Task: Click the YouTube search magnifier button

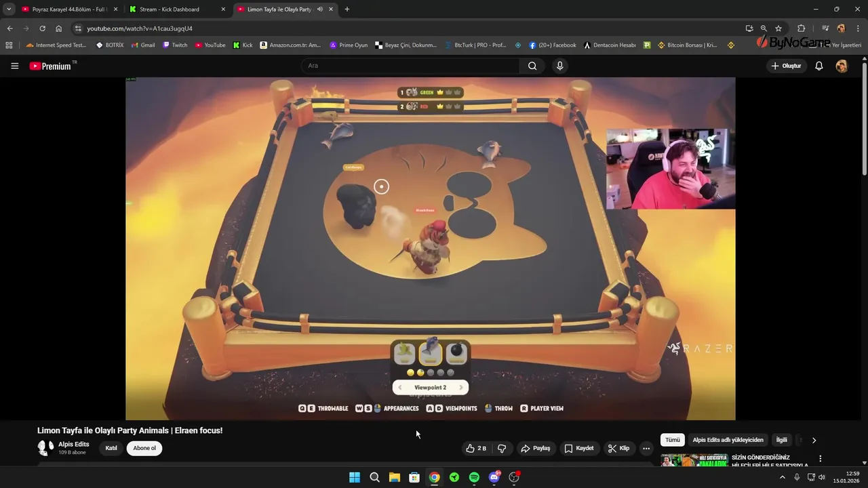Action: point(532,66)
